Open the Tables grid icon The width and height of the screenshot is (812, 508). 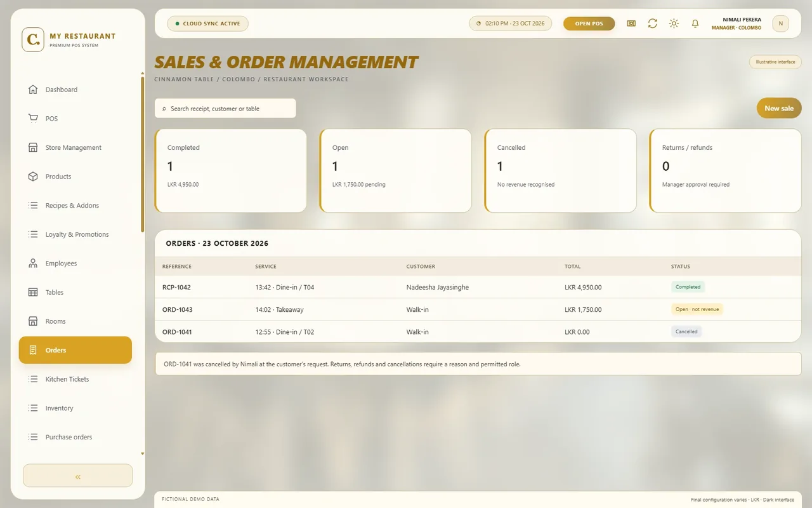33,292
